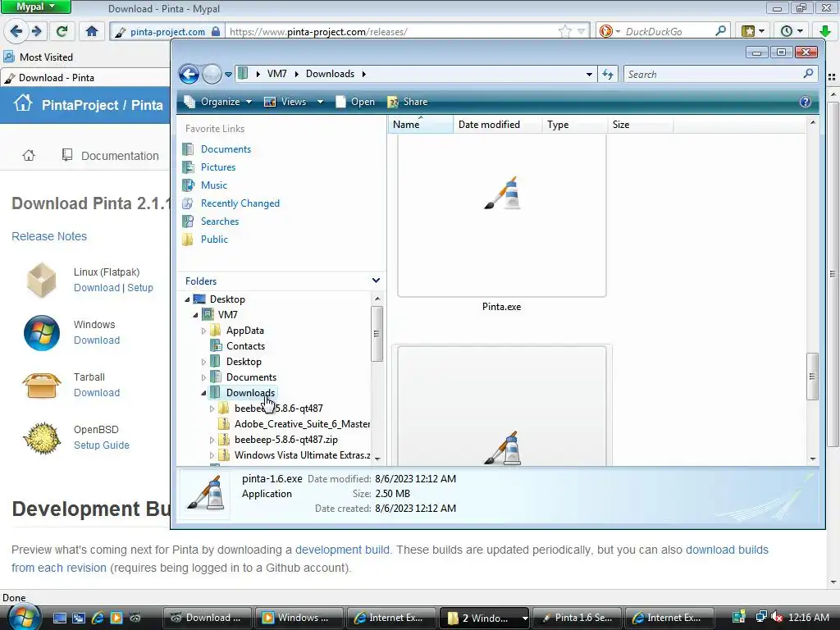
Task: Open the Organize menu
Action: click(217, 102)
